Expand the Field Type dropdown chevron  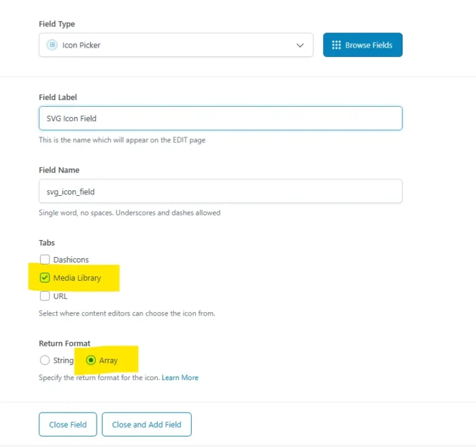300,46
